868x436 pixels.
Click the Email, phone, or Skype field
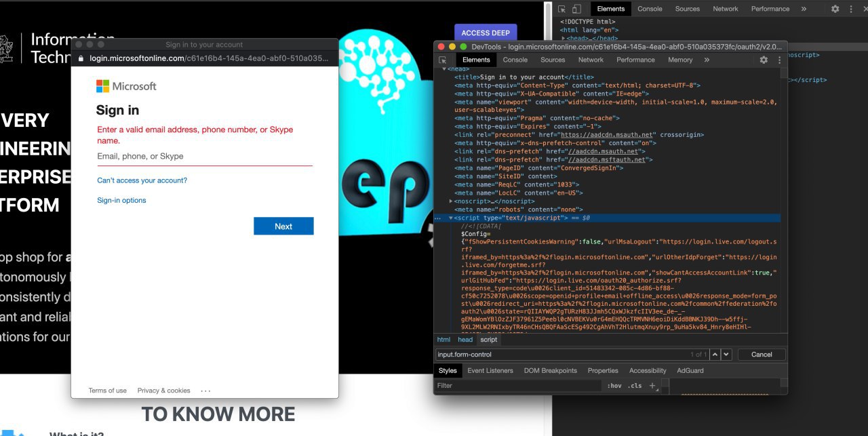click(x=205, y=157)
